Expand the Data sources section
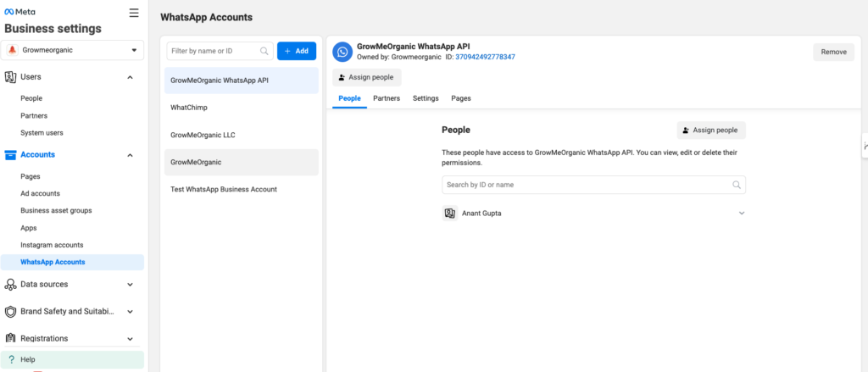This screenshot has height=372, width=868. coord(130,285)
